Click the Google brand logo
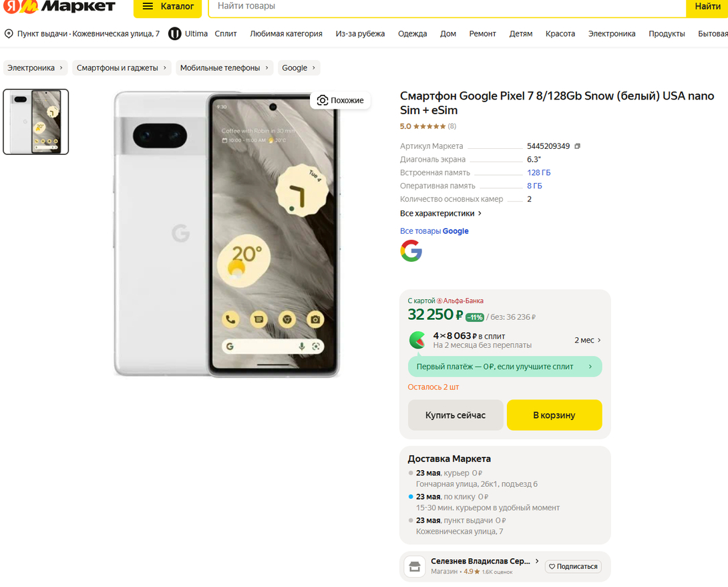The height and width of the screenshot is (587, 728). 411,251
